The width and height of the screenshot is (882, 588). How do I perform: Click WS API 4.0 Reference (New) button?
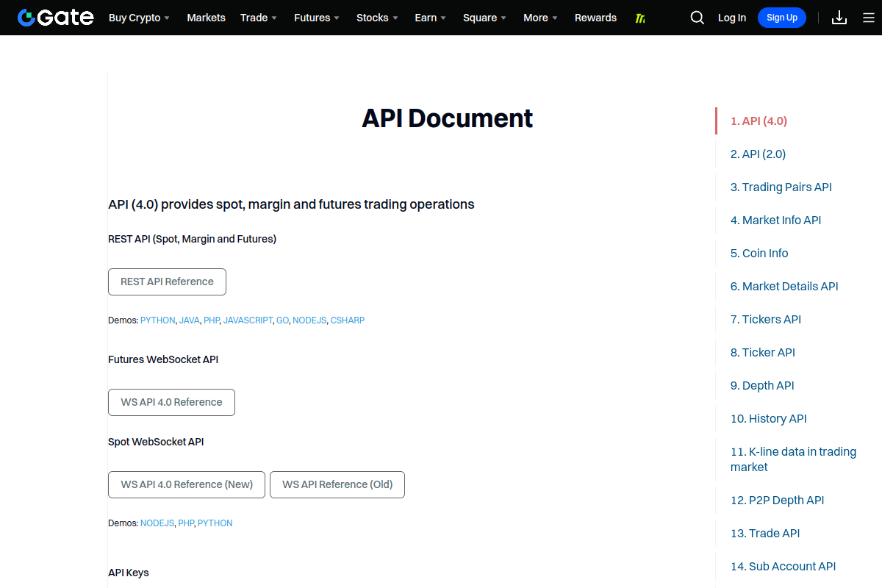coord(187,484)
